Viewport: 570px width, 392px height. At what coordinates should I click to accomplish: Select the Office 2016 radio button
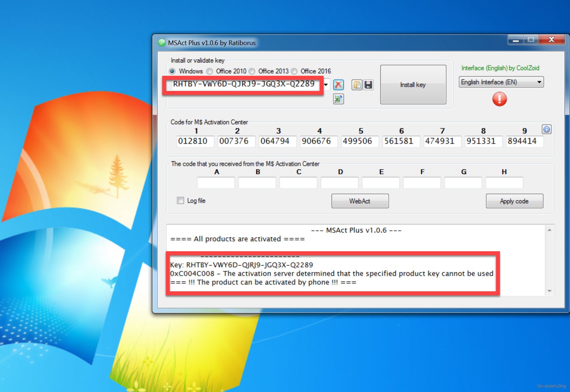tap(294, 71)
